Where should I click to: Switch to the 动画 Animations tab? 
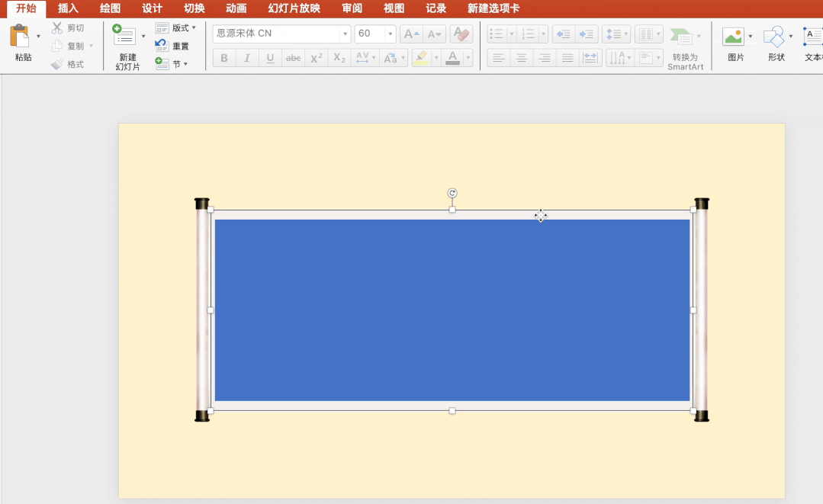pos(236,8)
